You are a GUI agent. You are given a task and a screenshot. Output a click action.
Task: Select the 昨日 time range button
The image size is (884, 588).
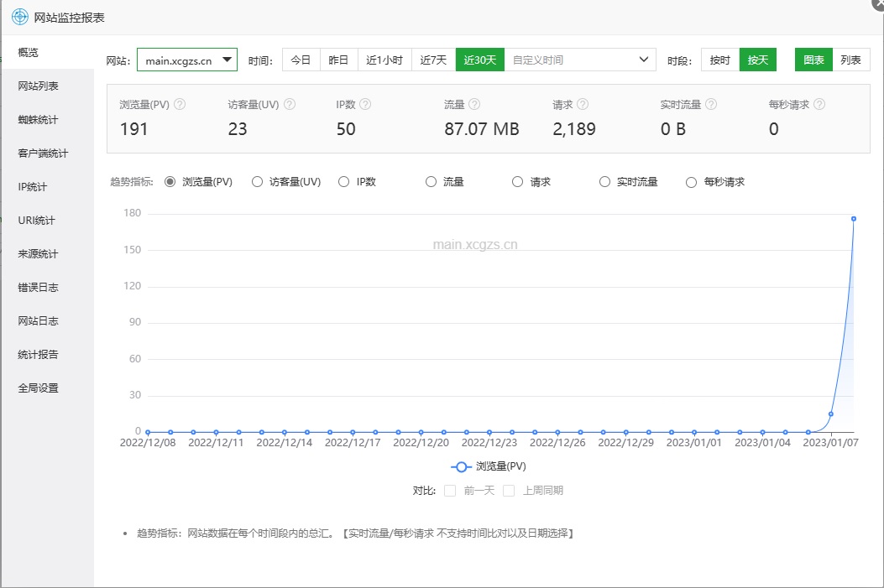tap(339, 60)
